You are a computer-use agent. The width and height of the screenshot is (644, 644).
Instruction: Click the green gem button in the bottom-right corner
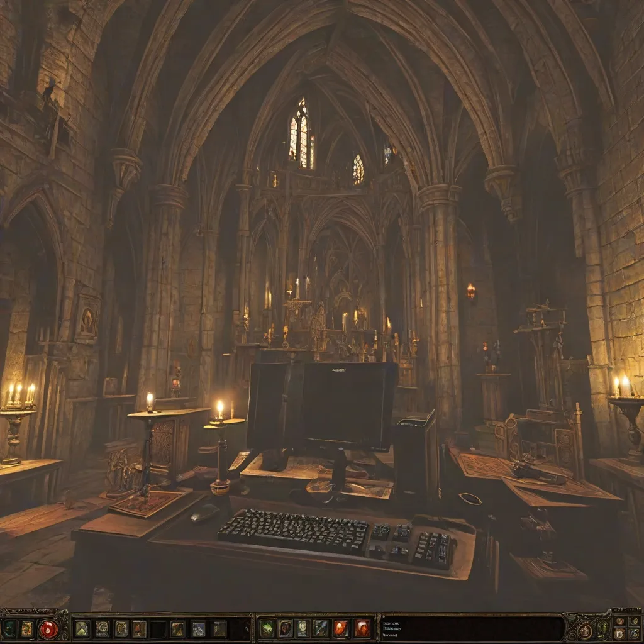(602, 629)
